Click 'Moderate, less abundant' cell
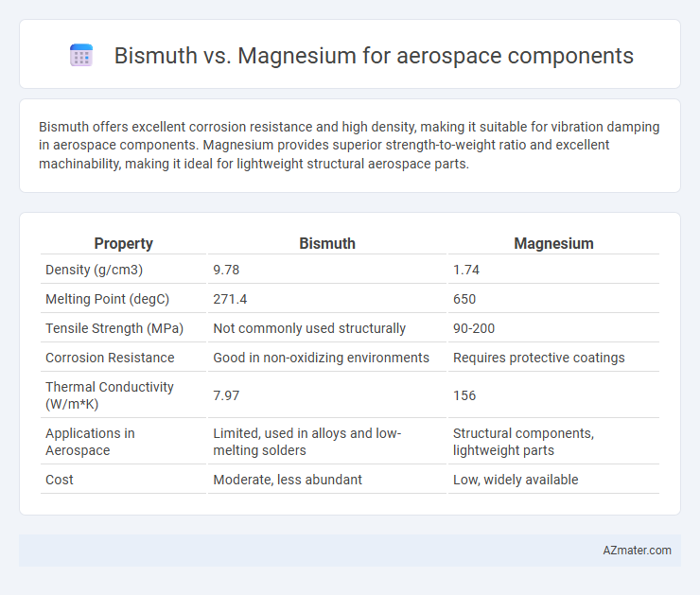Image resolution: width=700 pixels, height=595 pixels. pos(288,480)
